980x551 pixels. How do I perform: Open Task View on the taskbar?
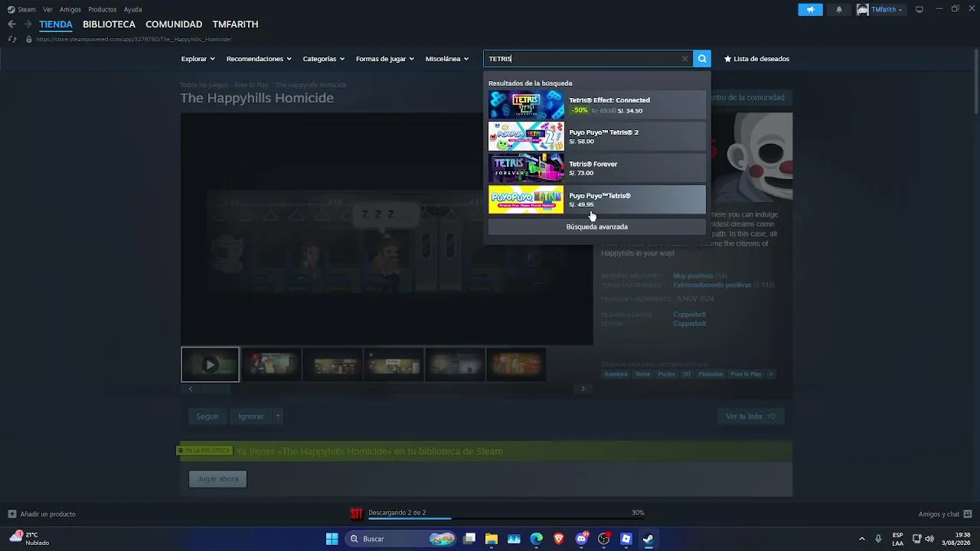click(469, 539)
